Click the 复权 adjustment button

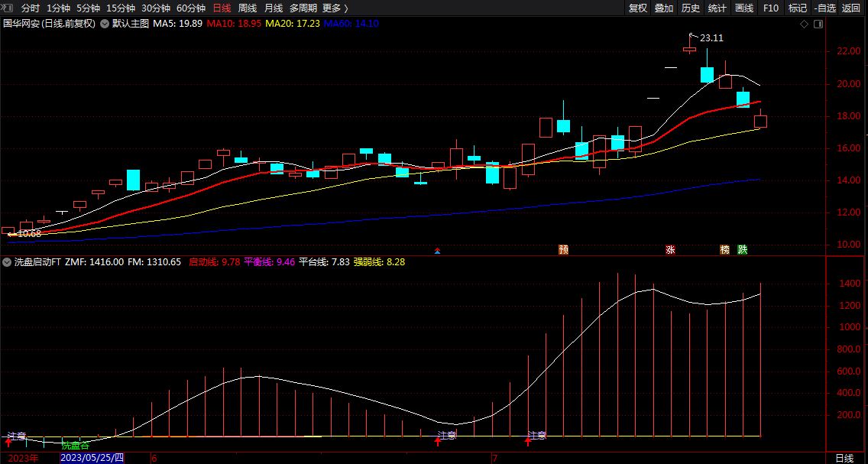tap(638, 8)
